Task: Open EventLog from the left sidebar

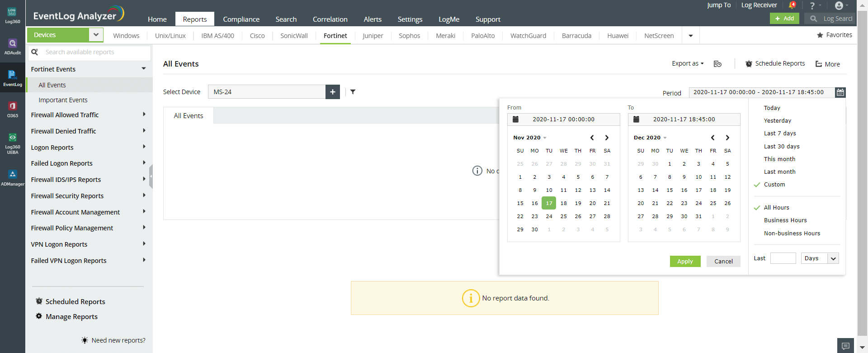Action: pyautogui.click(x=12, y=78)
